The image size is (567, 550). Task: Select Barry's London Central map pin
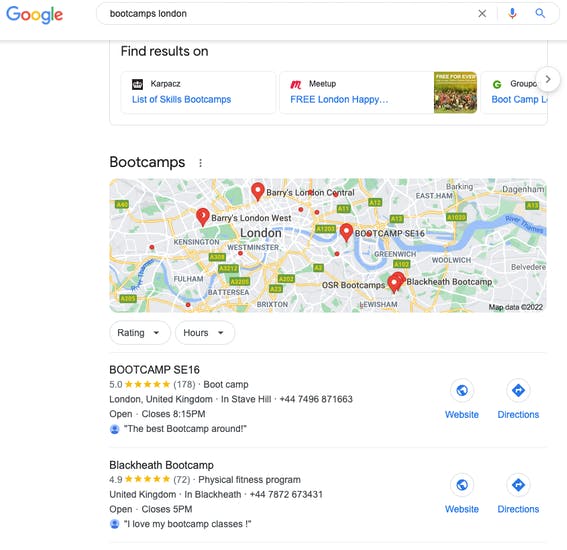pyautogui.click(x=257, y=191)
